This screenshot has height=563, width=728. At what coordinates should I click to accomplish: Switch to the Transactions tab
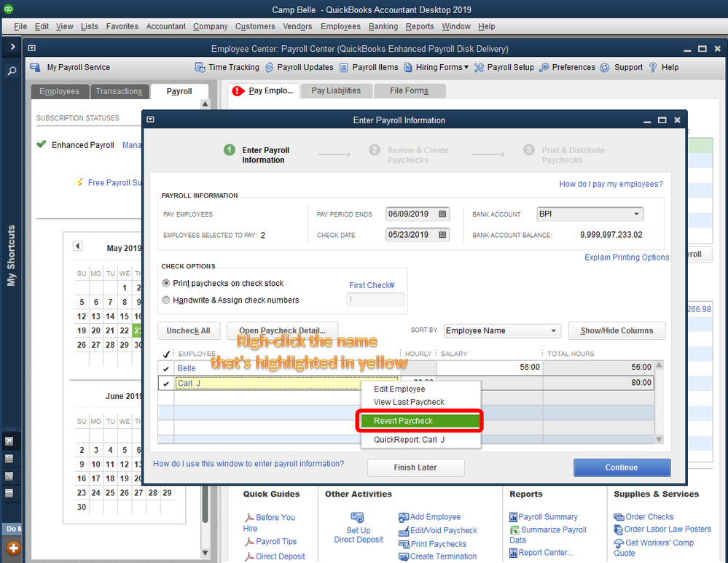point(119,91)
